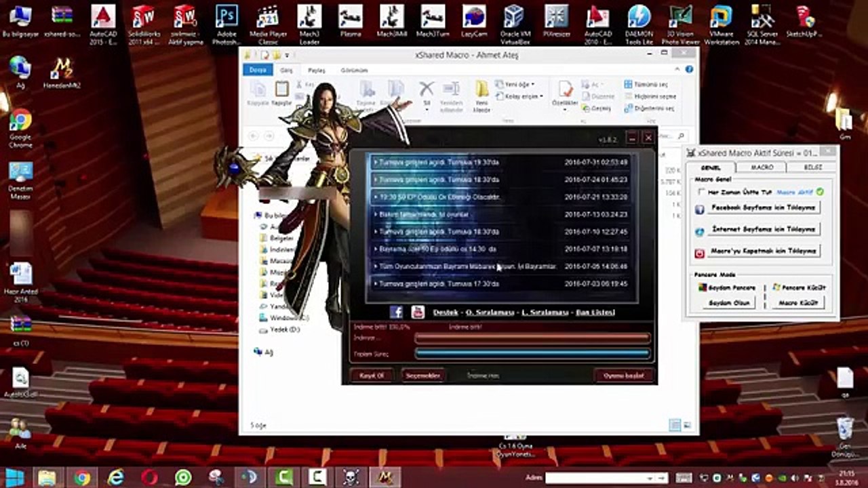Click the blue Toplam Süre progress bar
This screenshot has width=868, height=488.
point(532,353)
